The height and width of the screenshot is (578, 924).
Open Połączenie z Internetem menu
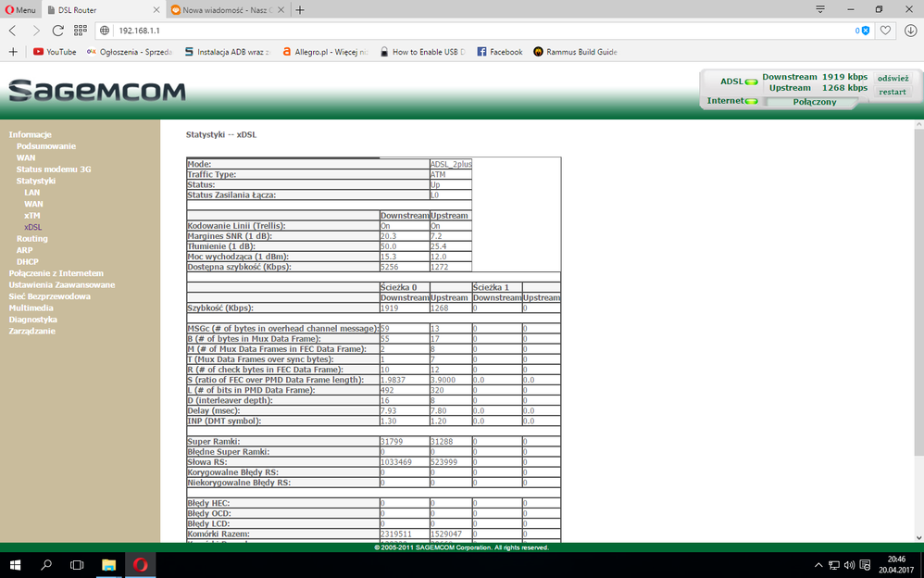[x=56, y=273]
